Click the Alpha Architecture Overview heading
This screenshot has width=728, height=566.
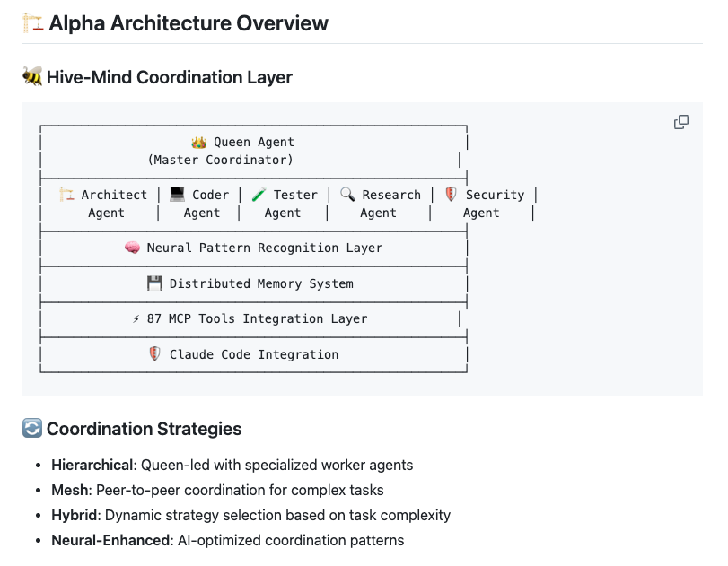coord(189,23)
